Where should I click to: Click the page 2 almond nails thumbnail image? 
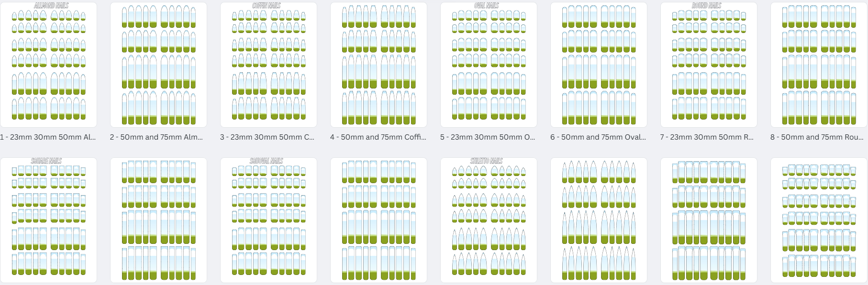pos(158,65)
